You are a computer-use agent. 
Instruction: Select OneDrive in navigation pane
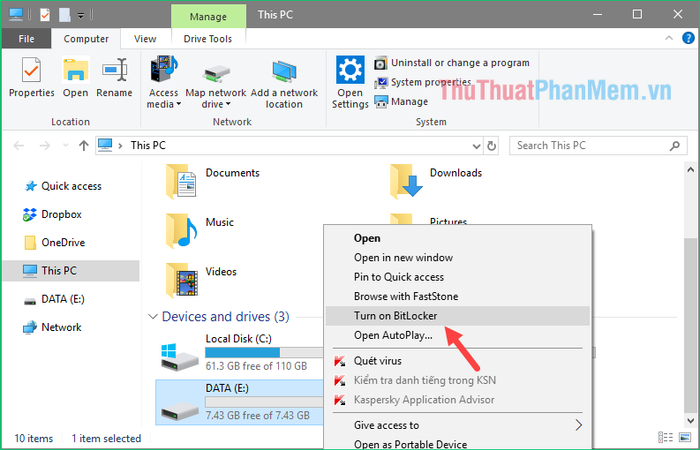(x=63, y=242)
